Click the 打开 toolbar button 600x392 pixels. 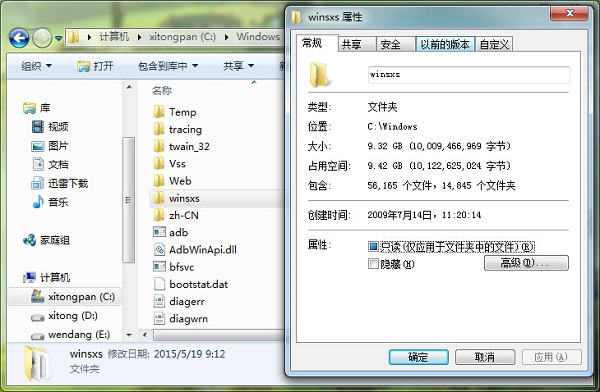point(95,66)
